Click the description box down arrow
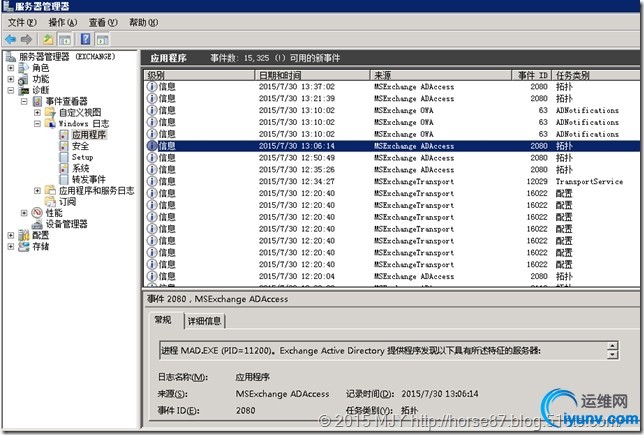 coord(612,354)
